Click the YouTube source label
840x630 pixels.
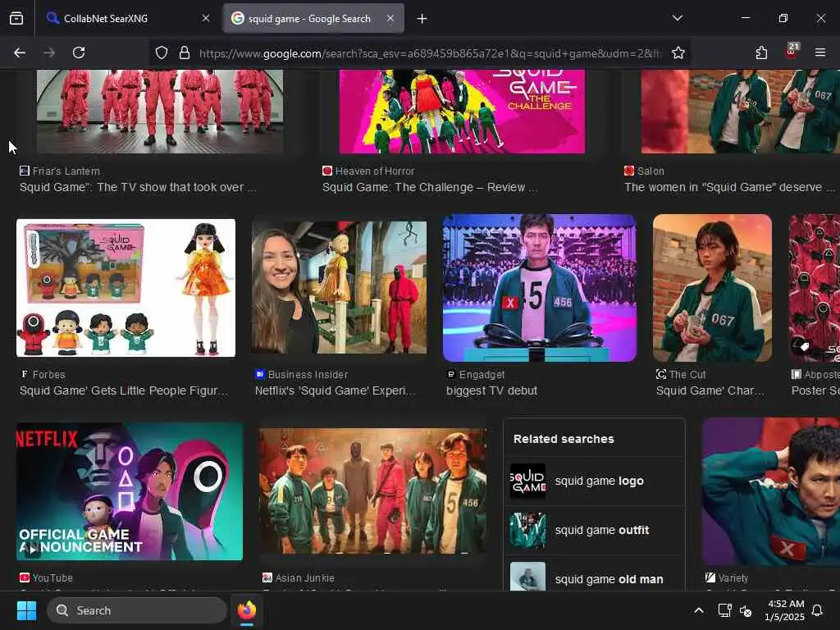click(x=52, y=578)
